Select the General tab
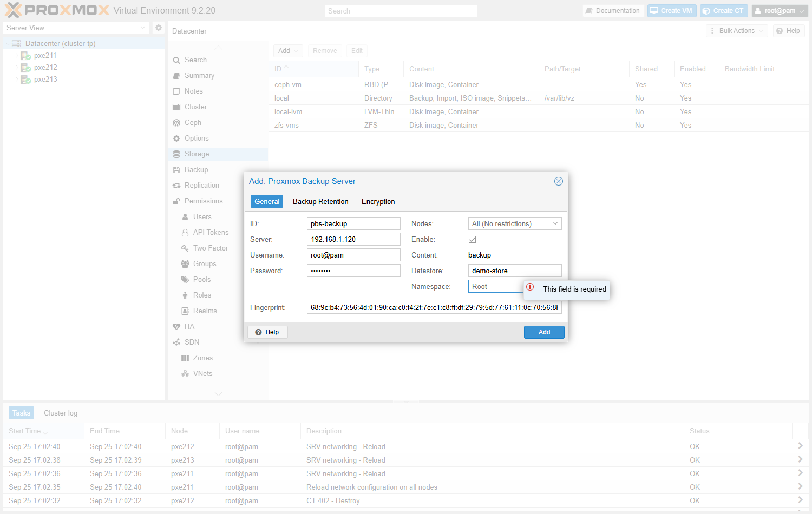 (x=267, y=201)
